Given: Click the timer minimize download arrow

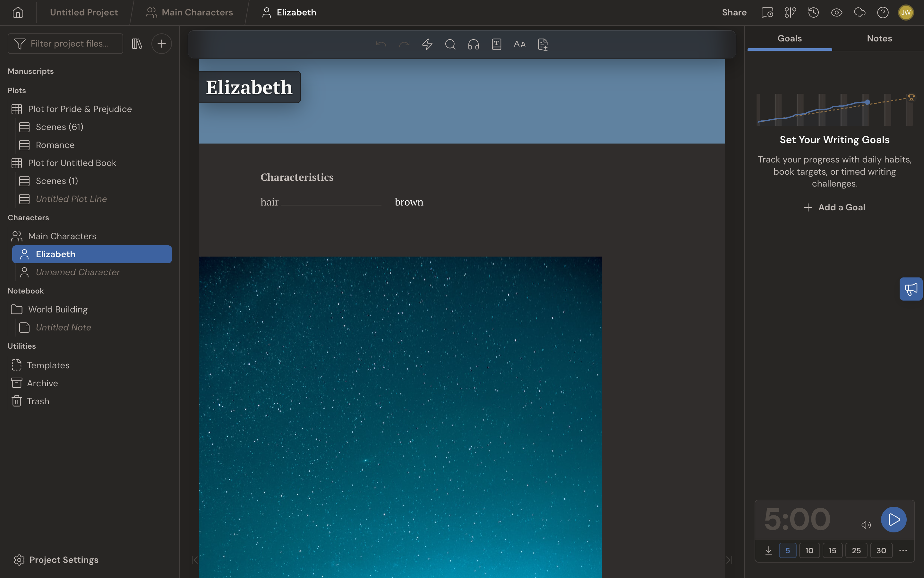Looking at the screenshot, I should click(x=769, y=550).
